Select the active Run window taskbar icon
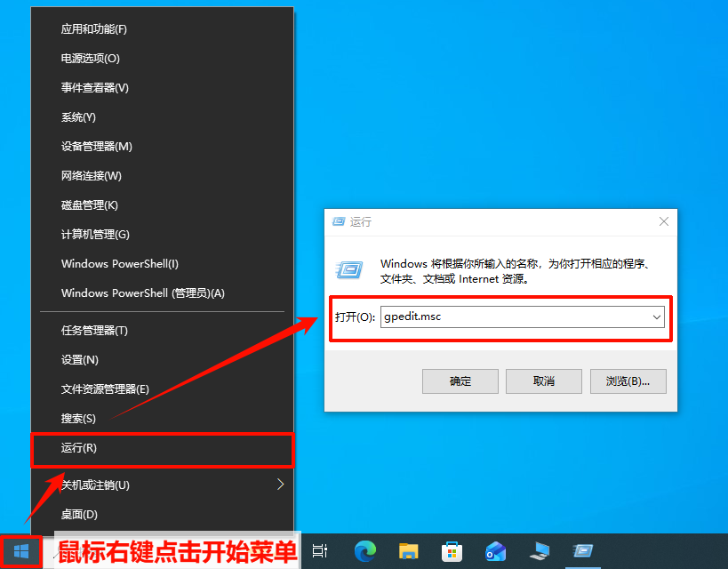Screen dimensions: 728x569 coord(583,551)
